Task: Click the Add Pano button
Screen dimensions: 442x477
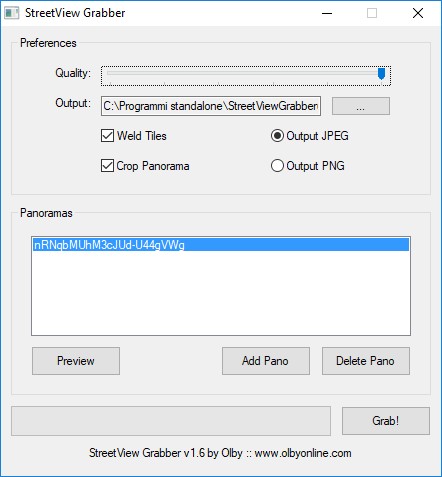Action: (266, 361)
